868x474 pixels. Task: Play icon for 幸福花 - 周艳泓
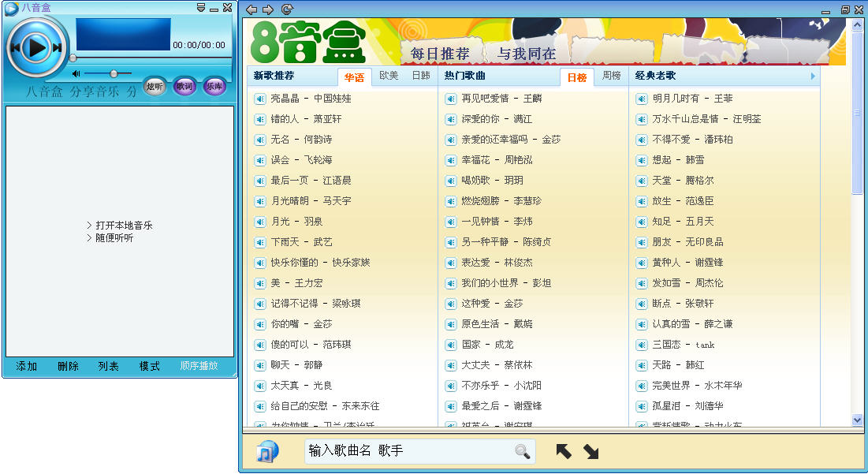coord(451,161)
